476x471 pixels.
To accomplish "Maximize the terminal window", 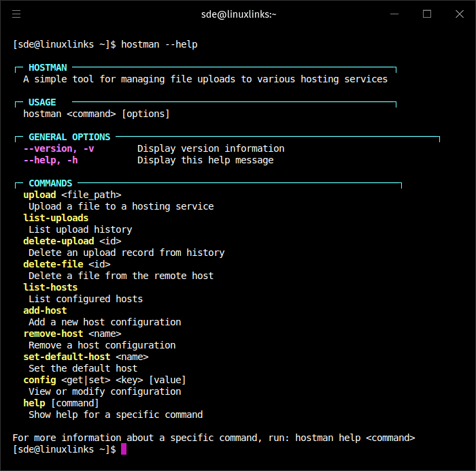I will [427, 14].
